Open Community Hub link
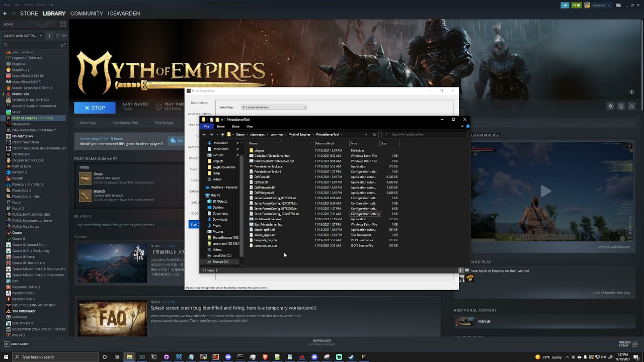This screenshot has width=644, height=362. [x=125, y=123]
